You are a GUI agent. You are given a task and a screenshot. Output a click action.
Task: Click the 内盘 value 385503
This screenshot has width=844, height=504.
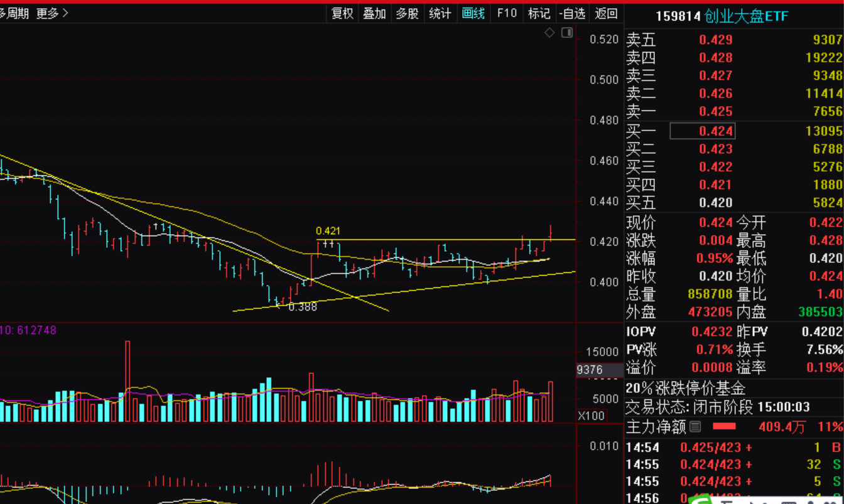820,312
